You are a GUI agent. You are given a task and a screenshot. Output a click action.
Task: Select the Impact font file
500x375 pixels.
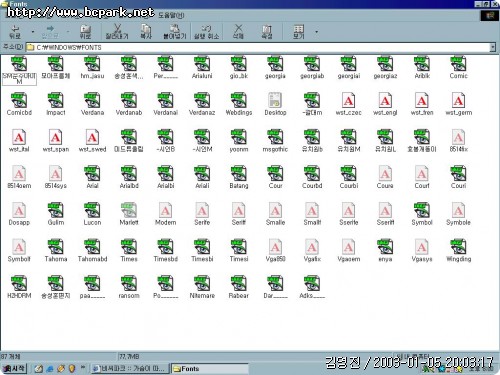point(56,104)
